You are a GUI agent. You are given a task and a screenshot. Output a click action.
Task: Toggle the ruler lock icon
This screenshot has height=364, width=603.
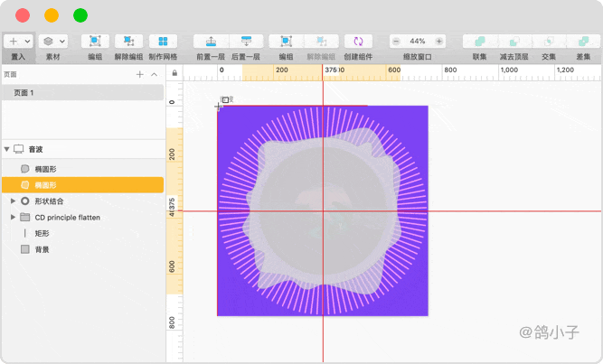174,73
